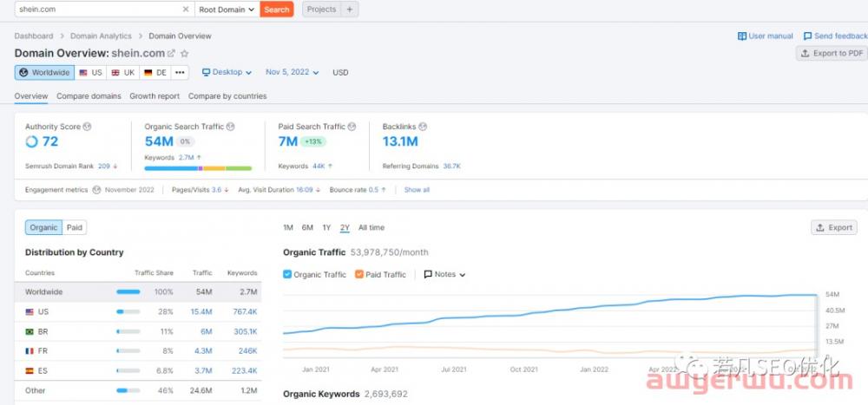
Task: Set chart range to All time
Action: point(371,227)
